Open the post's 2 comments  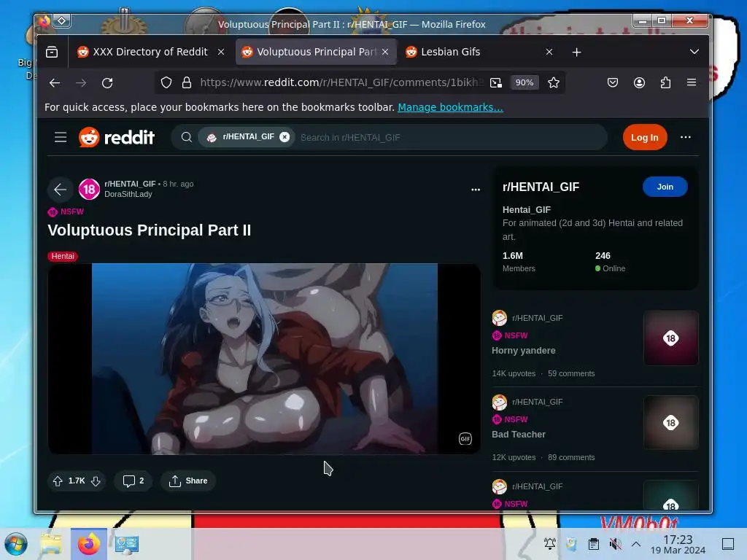pos(133,481)
